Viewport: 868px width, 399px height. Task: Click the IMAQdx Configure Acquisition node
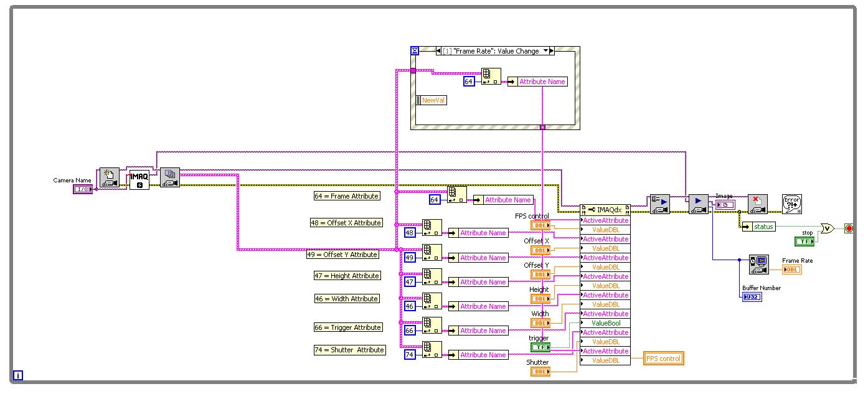(660, 204)
